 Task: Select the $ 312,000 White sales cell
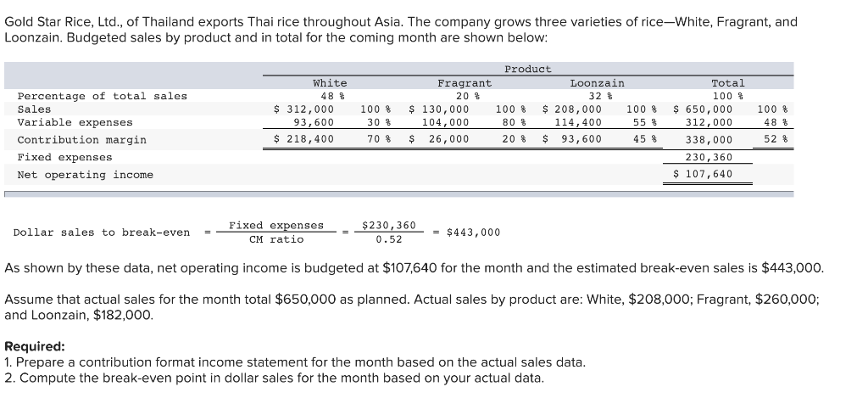(x=304, y=109)
